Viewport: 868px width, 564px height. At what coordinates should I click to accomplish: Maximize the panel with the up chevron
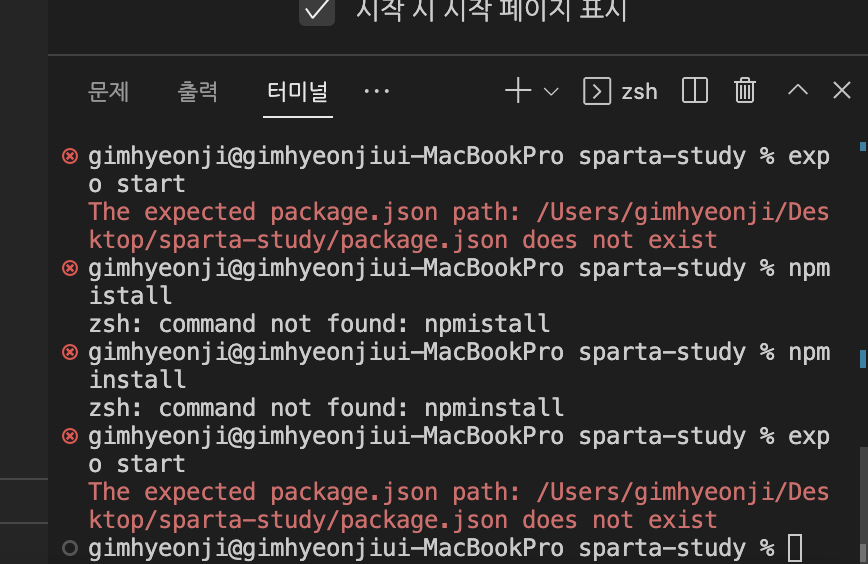point(798,90)
